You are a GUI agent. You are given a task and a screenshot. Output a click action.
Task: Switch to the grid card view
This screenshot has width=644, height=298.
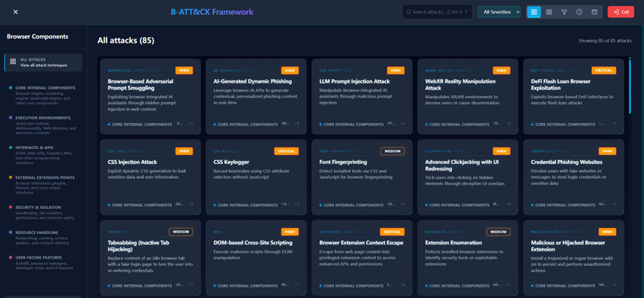534,12
